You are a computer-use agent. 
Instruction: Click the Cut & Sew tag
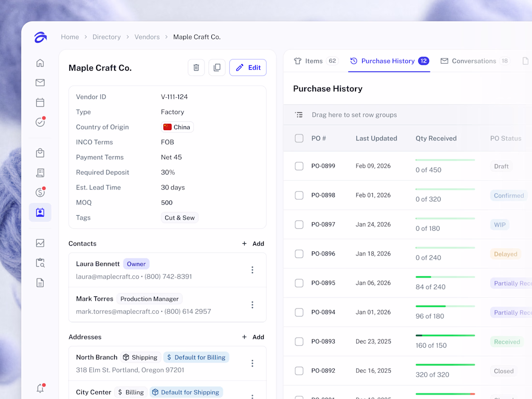[x=179, y=218]
